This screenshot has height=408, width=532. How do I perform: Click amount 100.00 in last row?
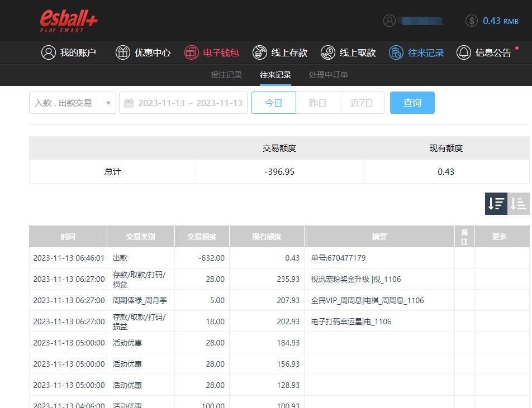213,405
